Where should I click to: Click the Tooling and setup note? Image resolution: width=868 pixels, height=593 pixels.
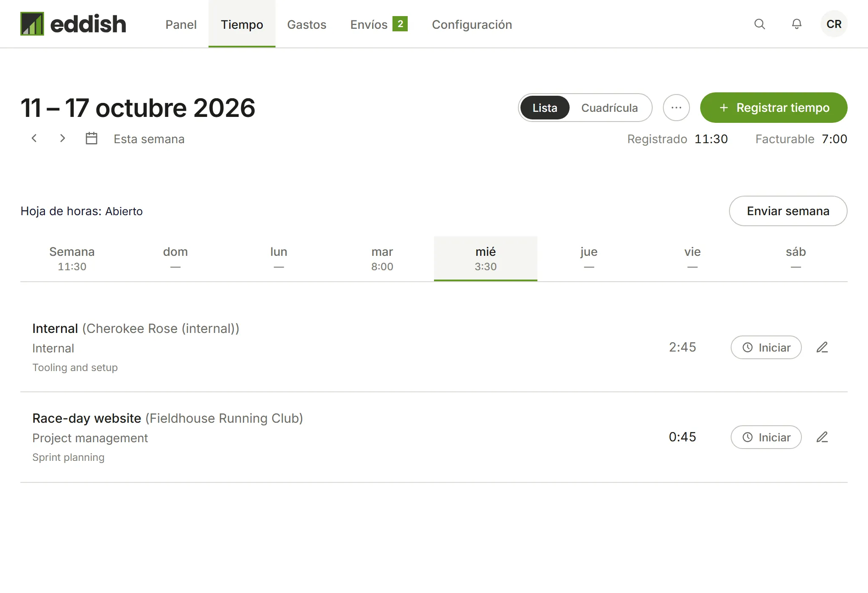pyautogui.click(x=75, y=368)
